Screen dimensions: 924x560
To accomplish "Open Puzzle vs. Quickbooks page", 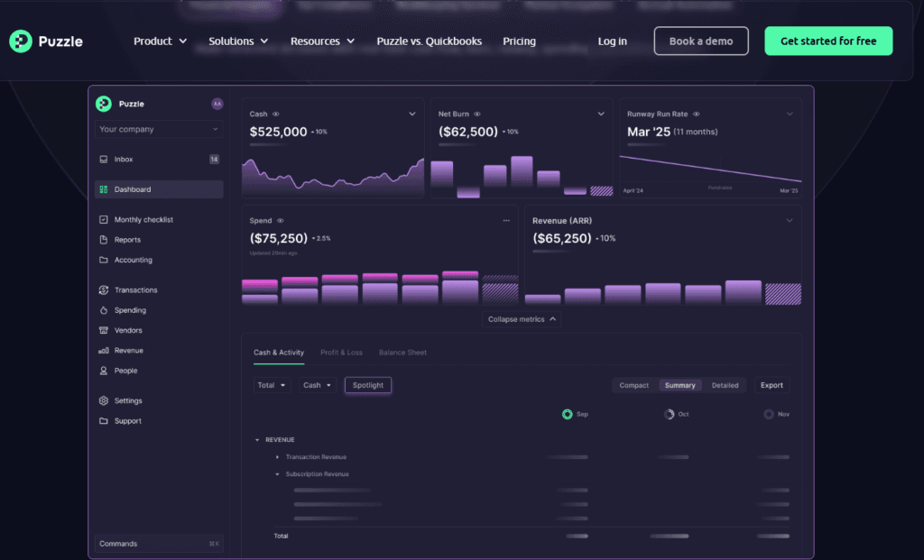I will 429,41.
